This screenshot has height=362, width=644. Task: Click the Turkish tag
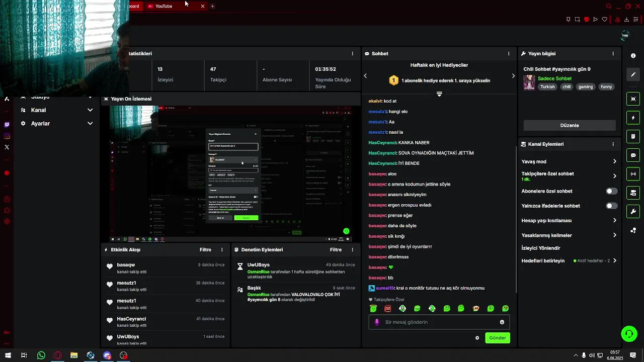click(547, 86)
